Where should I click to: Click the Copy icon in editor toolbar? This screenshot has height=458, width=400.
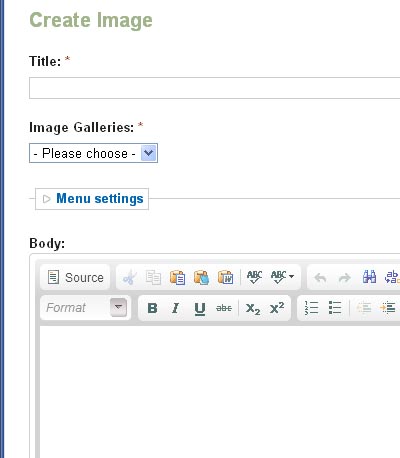(153, 277)
